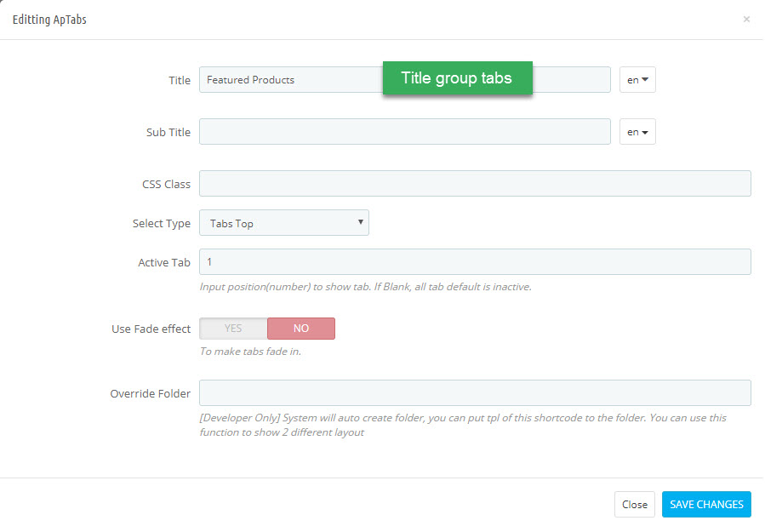Click the SAVE CHANGES button
Viewport: 765px width, 532px height.
(706, 504)
